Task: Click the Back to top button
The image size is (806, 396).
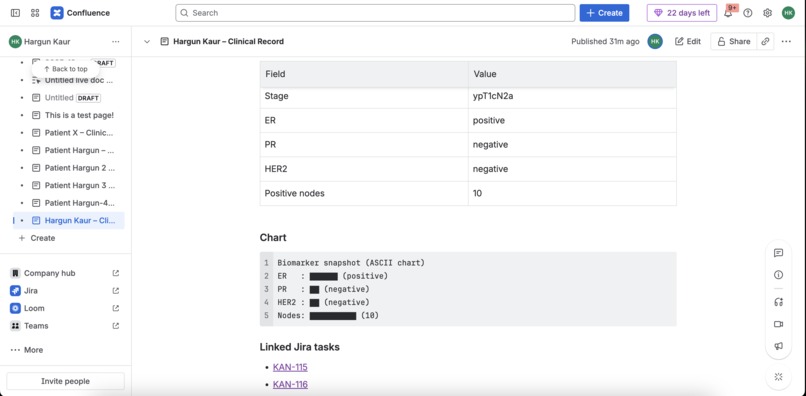Action: pyautogui.click(x=65, y=69)
